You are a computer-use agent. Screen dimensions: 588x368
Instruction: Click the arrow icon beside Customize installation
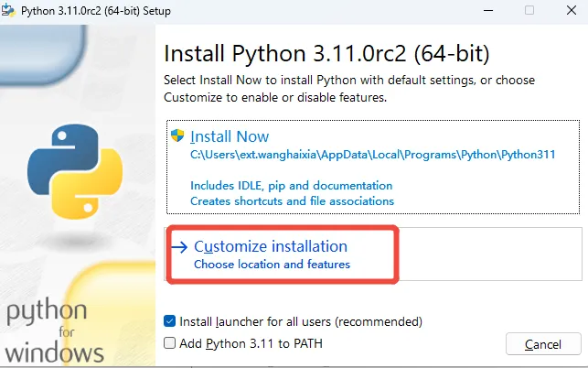179,246
